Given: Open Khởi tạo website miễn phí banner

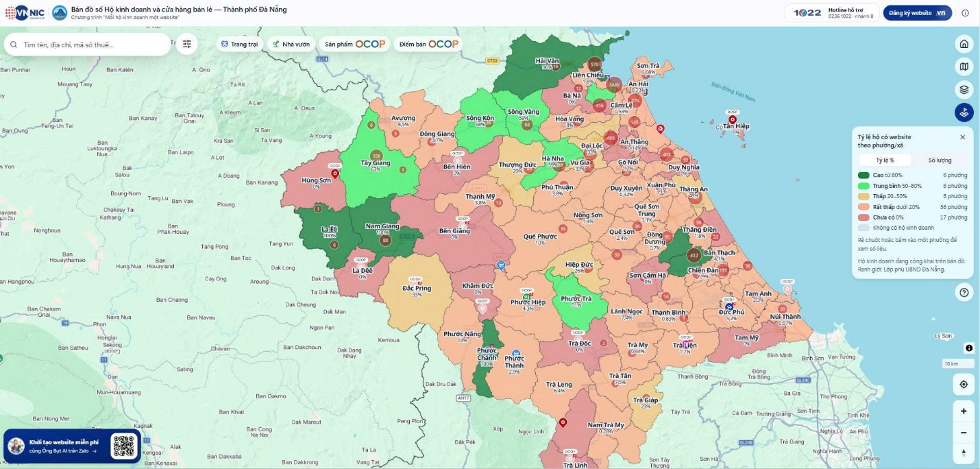Looking at the screenshot, I should 72,446.
